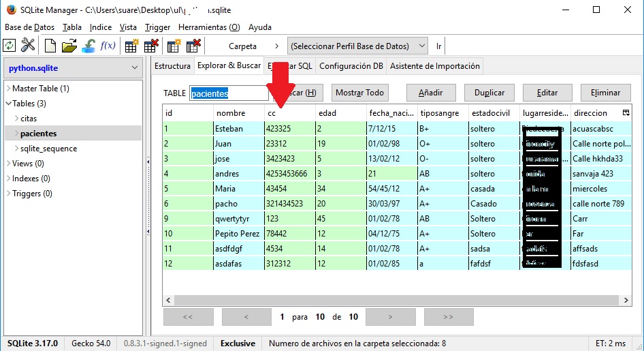
Task: Click the estadocivil column header
Action: [494, 113]
